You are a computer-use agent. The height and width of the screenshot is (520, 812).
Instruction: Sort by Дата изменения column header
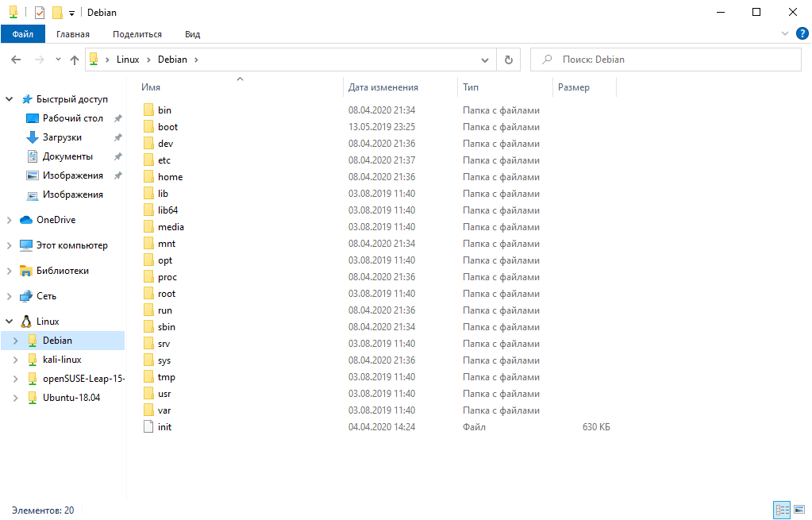(x=383, y=87)
